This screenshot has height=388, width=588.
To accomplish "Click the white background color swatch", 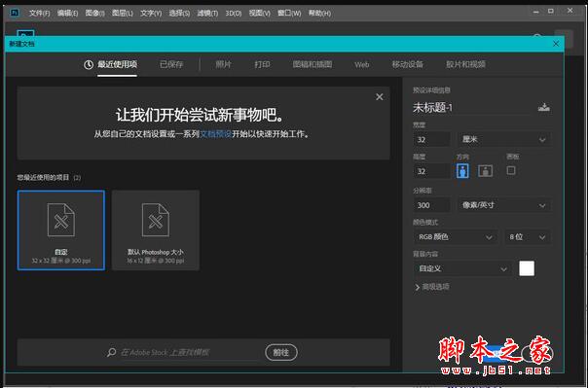I will [x=527, y=268].
